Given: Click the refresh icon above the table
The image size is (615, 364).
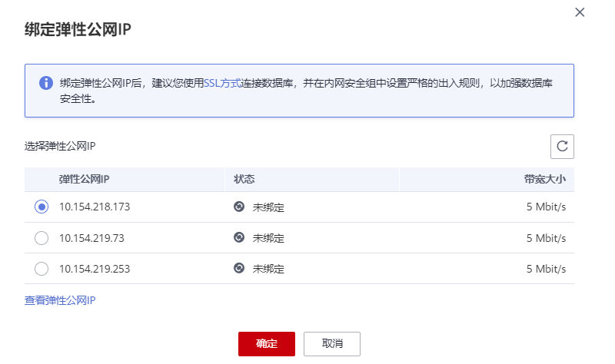Looking at the screenshot, I should coord(562,146).
